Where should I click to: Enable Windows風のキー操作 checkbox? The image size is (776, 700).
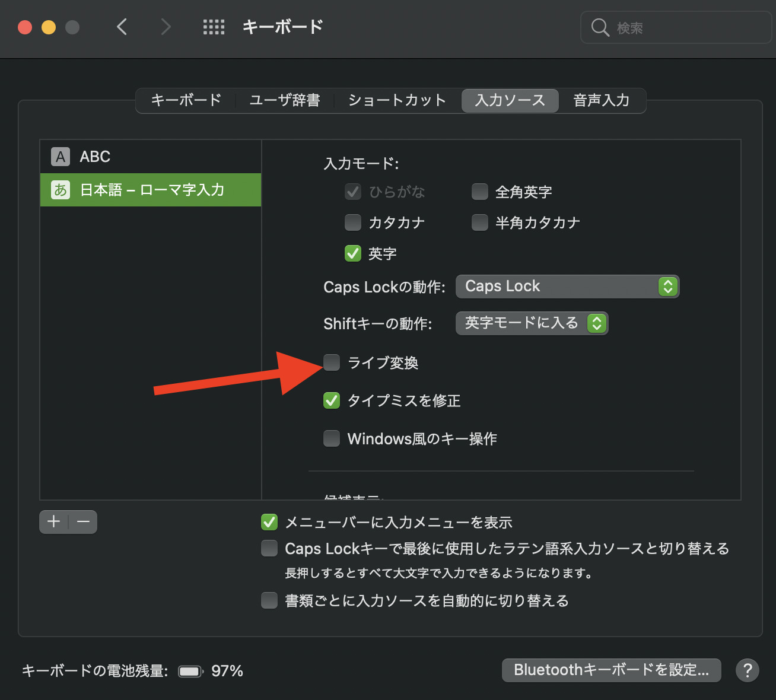coord(332,438)
